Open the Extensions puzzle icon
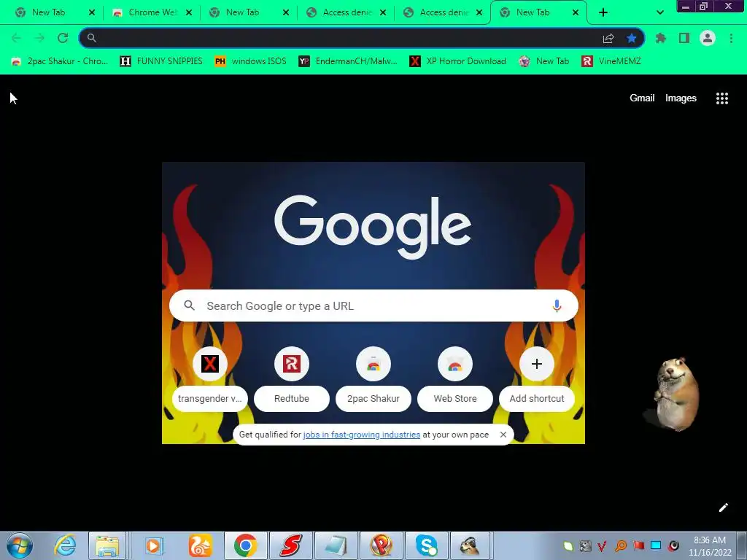Image resolution: width=747 pixels, height=560 pixels. (x=661, y=38)
